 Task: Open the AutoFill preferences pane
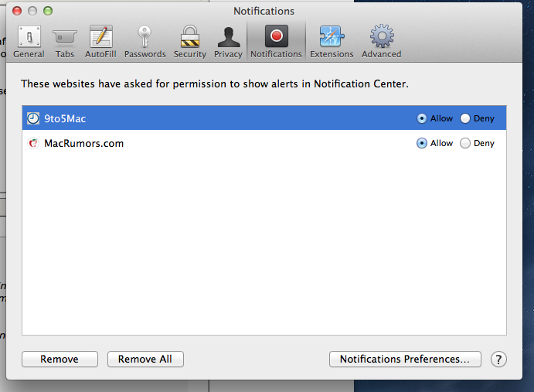(x=100, y=42)
